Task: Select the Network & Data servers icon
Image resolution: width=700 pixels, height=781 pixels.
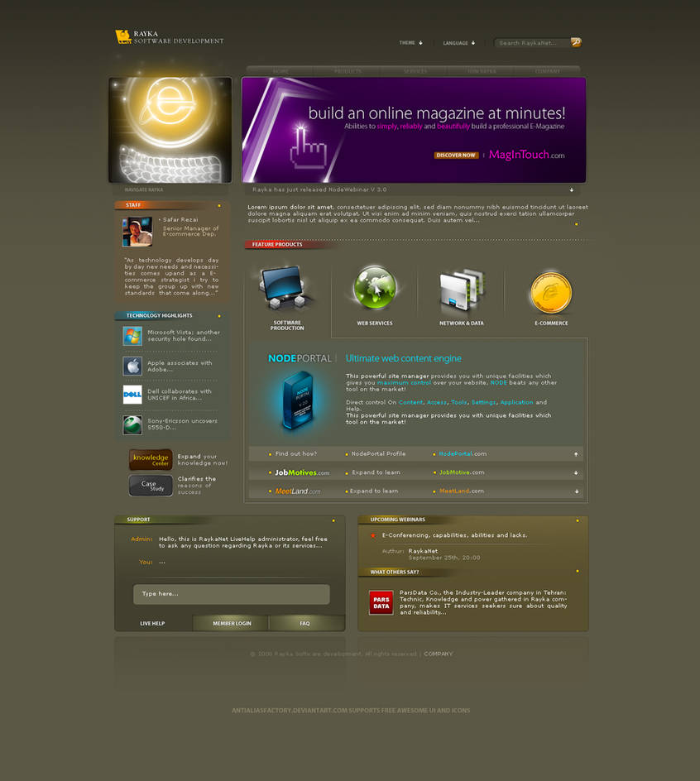Action: [462, 290]
